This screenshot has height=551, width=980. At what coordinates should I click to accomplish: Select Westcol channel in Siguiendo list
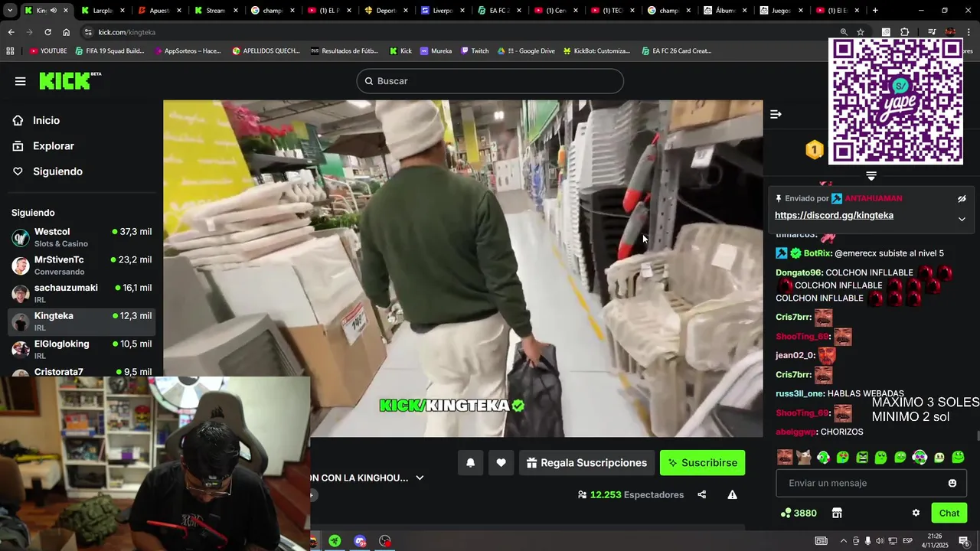[x=82, y=237]
